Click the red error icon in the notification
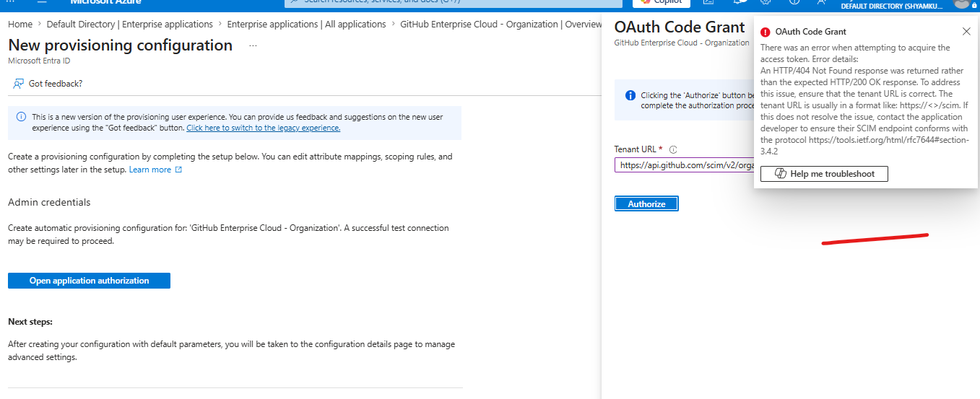Viewport: 980px width, 399px height. 766,32
